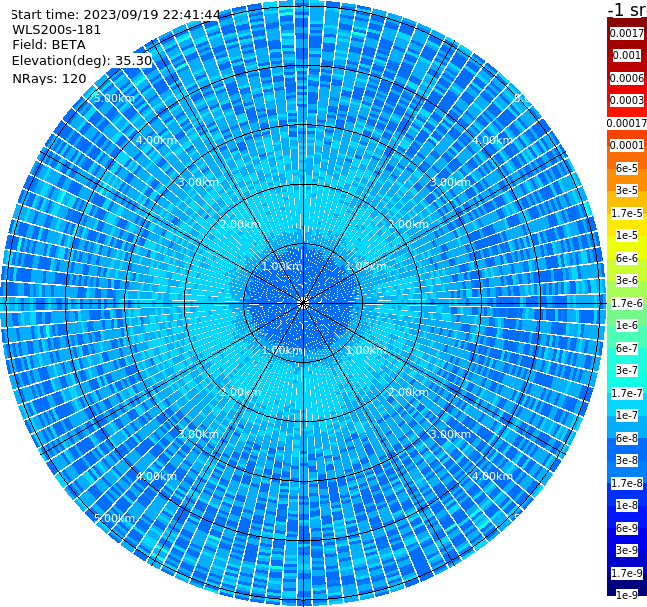
Task: Select the 3e-8 colorbar tick label
Action: tap(627, 460)
